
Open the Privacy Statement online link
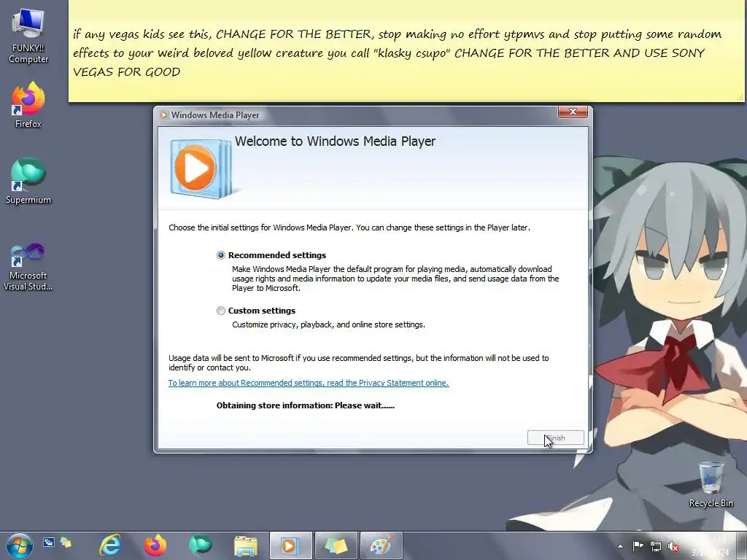tap(309, 383)
